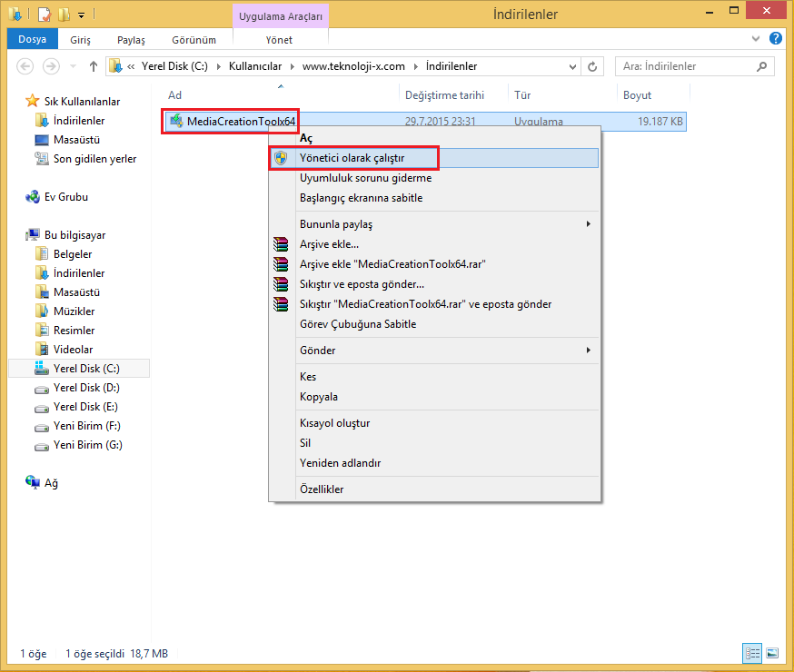Image resolution: width=794 pixels, height=672 pixels.
Task: Click inside the "Ara: İndirilenler" search box
Action: (x=695, y=66)
